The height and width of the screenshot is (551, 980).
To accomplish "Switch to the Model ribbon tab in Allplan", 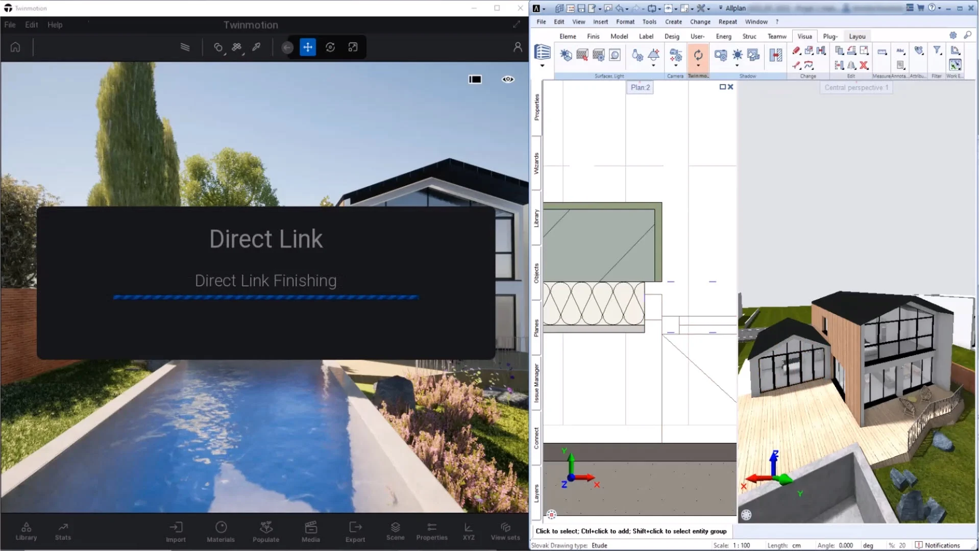I will [x=619, y=36].
